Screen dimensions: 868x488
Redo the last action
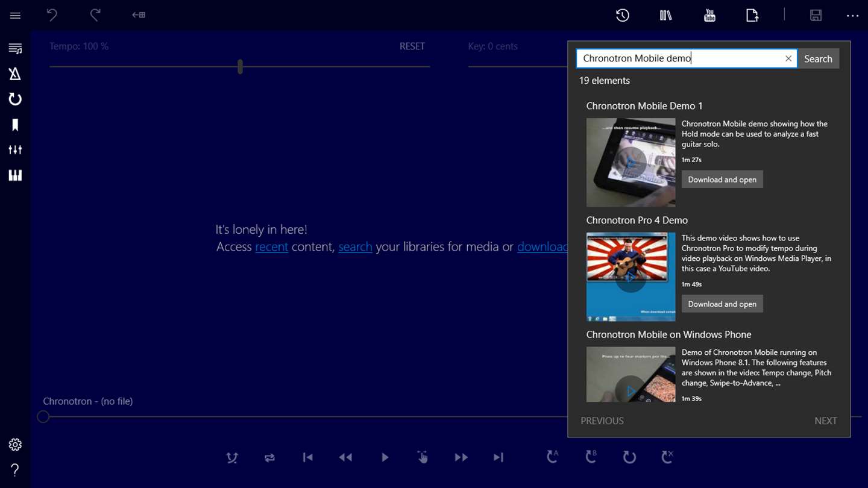coord(95,15)
